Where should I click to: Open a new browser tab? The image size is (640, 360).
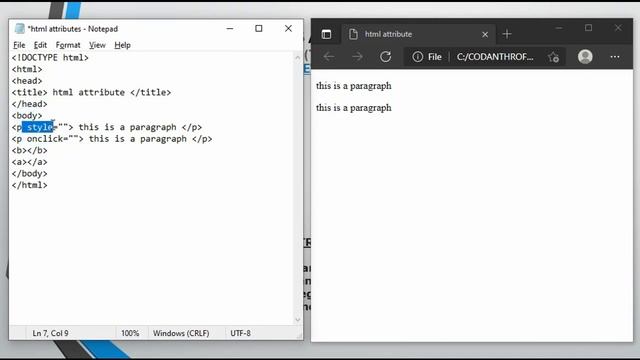click(x=507, y=34)
